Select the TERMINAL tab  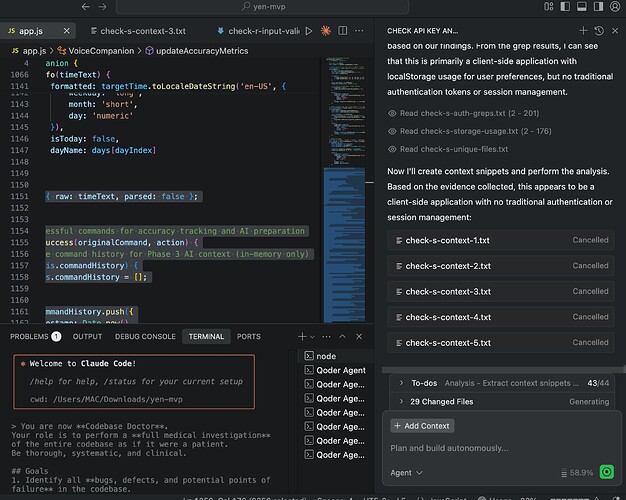tap(206, 337)
